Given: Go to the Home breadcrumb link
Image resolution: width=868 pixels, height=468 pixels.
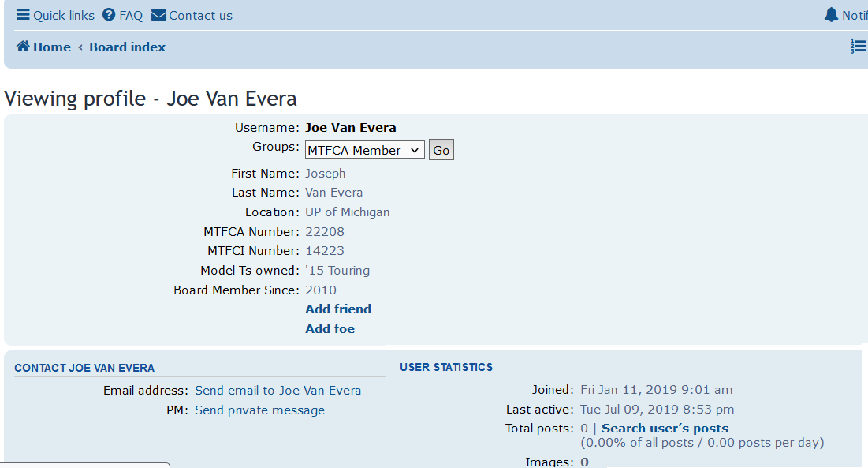Looking at the screenshot, I should tap(52, 47).
